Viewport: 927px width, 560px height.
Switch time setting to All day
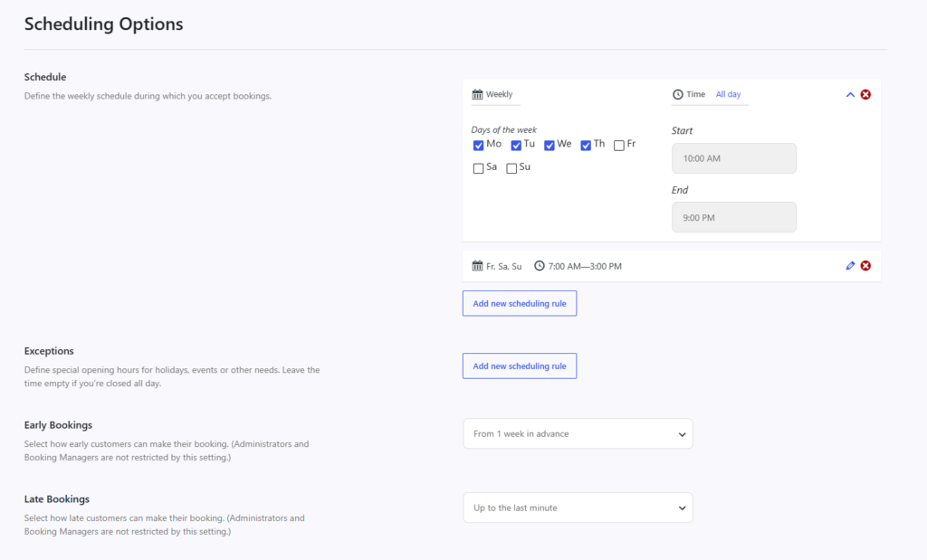tap(728, 94)
